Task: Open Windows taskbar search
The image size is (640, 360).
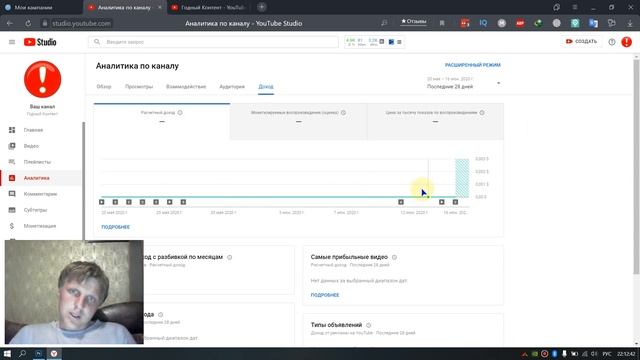Action: point(22,353)
